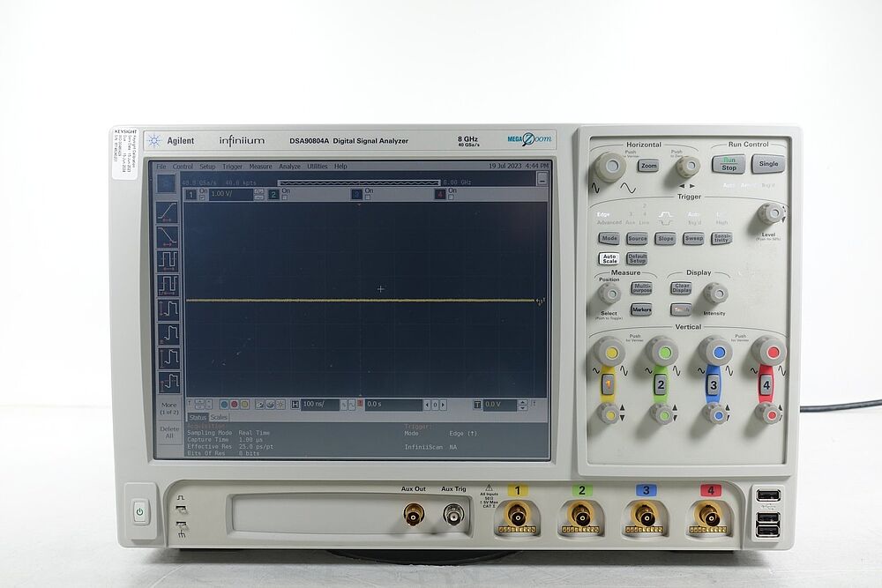Select the period measurement square-wave icon
Image resolution: width=882 pixels, height=588 pixels.
[x=166, y=262]
